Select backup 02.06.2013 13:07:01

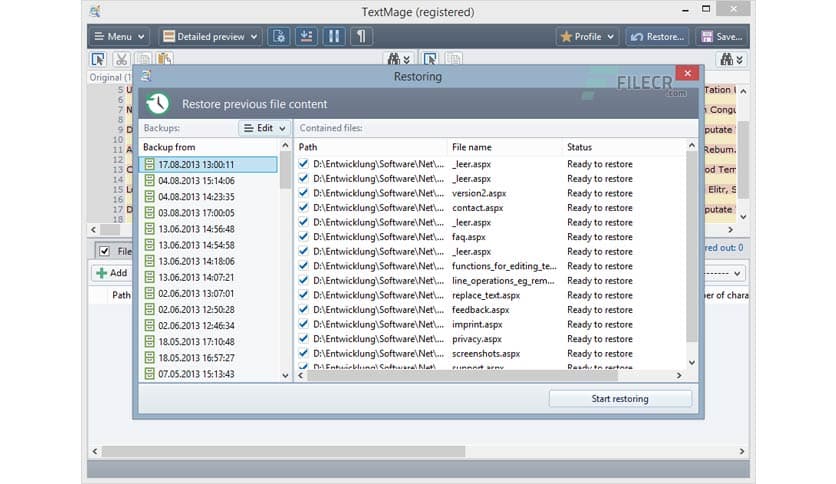click(208, 293)
